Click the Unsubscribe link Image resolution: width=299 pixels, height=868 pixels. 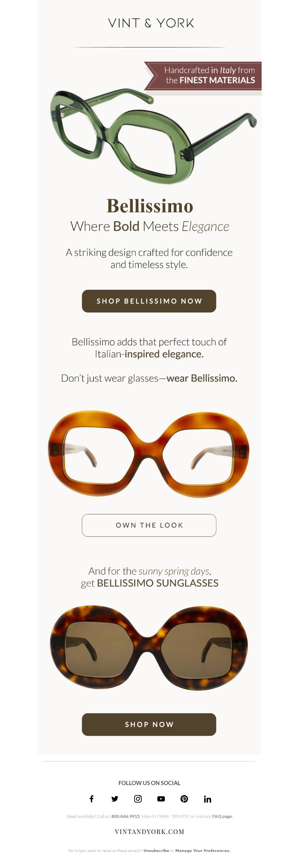pos(156,850)
